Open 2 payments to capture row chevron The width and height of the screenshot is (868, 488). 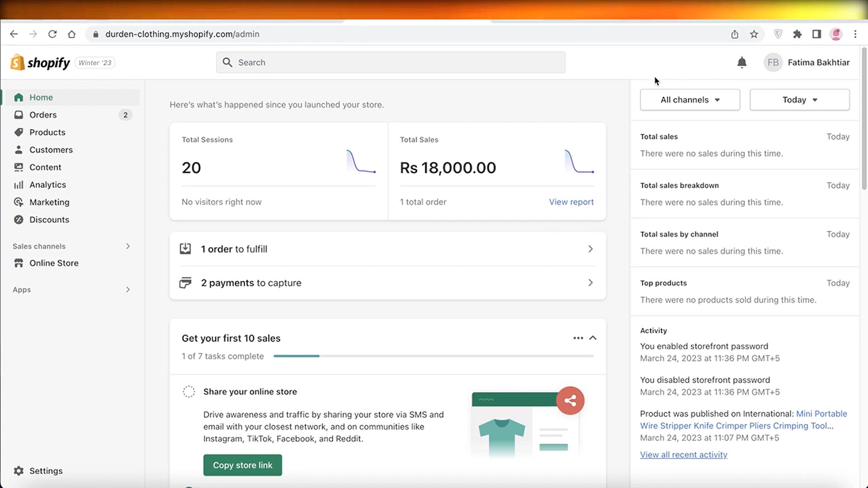pyautogui.click(x=590, y=283)
